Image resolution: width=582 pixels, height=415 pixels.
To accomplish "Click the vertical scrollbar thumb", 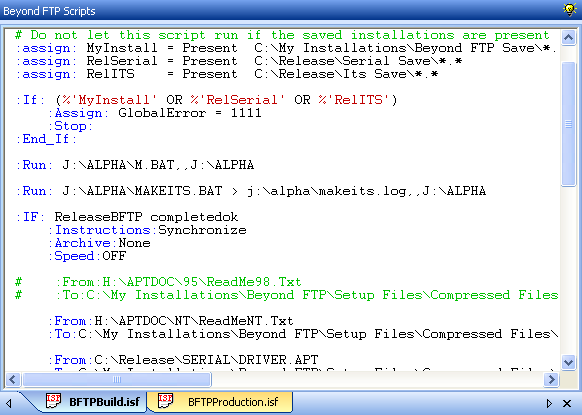I will pyautogui.click(x=568, y=124).
